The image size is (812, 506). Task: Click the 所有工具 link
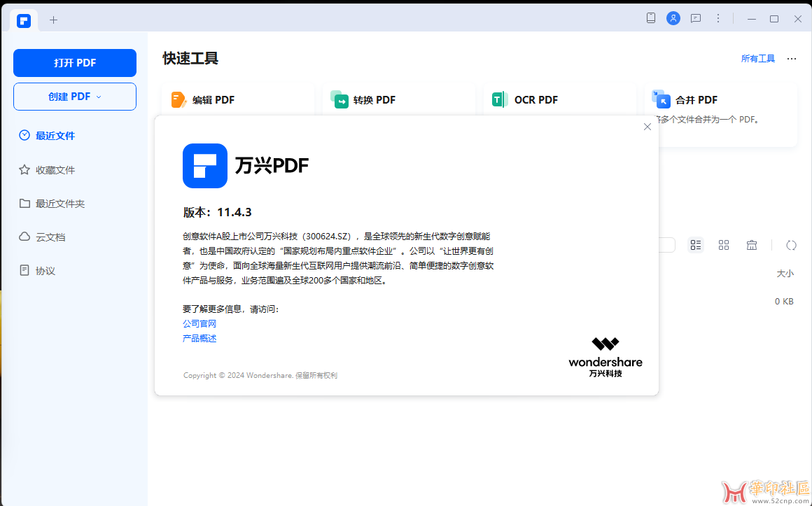757,59
